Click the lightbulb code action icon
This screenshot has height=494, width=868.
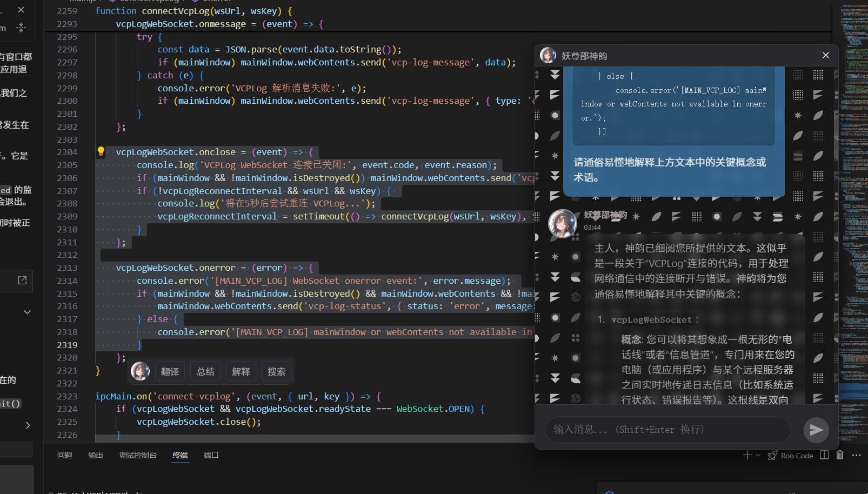(x=101, y=152)
